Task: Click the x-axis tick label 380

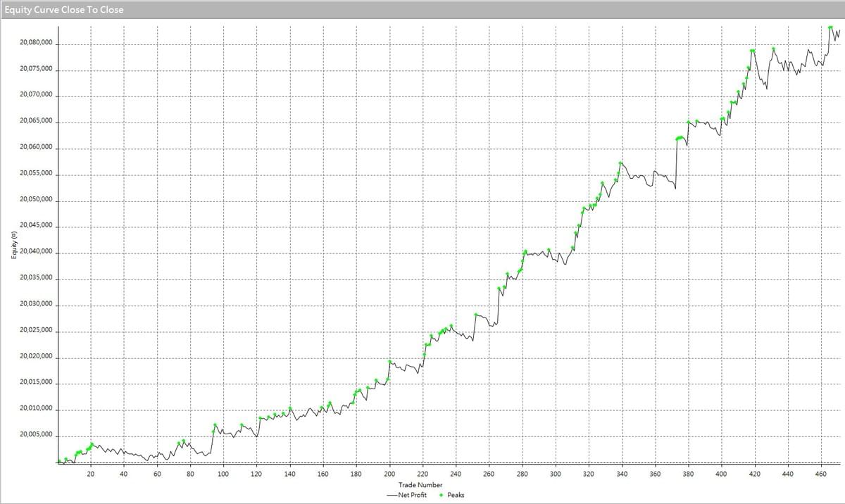Action: click(689, 474)
